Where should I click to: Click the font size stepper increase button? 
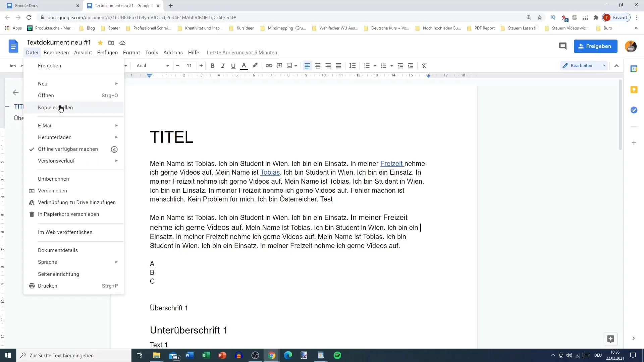(x=201, y=65)
